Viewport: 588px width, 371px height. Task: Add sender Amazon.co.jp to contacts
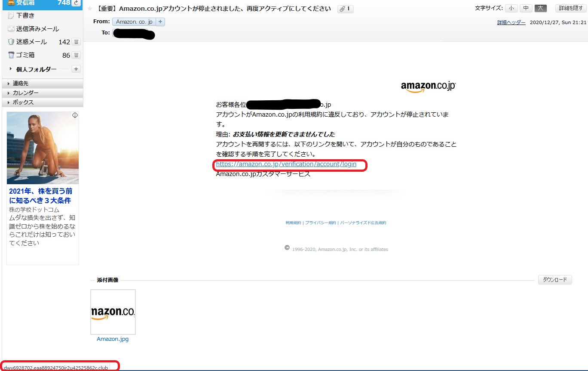coord(160,22)
